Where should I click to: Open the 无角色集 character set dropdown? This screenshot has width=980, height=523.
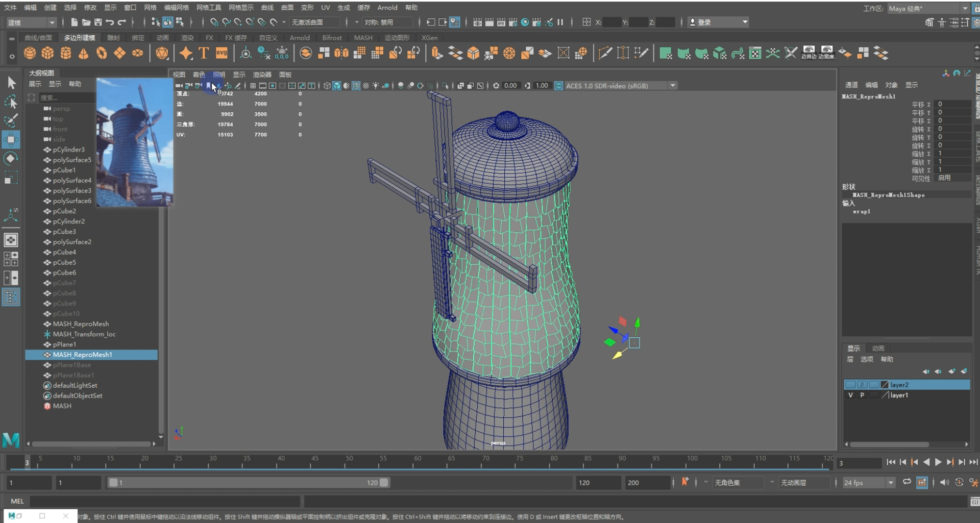(x=739, y=483)
